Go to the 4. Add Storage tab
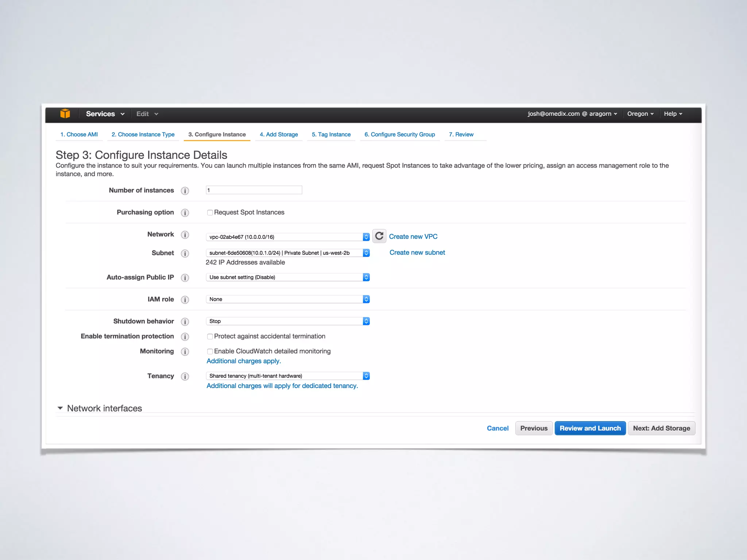747x560 pixels. coord(279,135)
